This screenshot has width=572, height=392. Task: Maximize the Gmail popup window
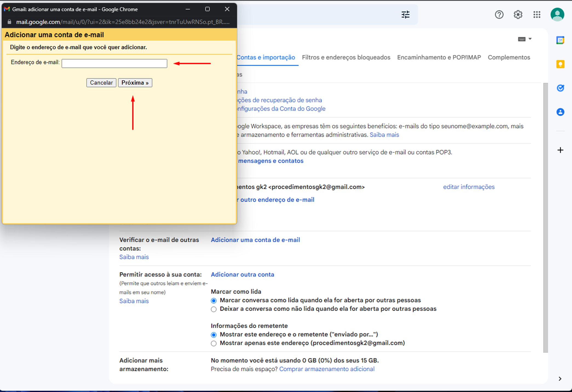point(207,9)
